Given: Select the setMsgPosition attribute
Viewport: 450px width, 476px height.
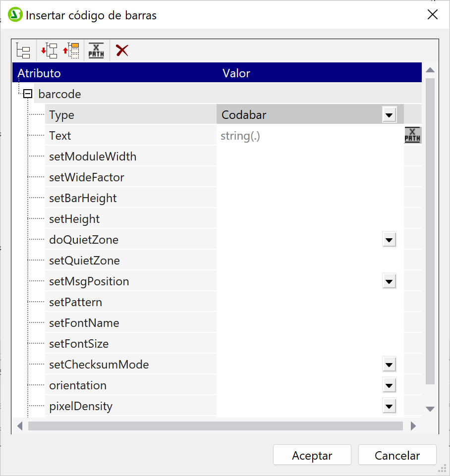Looking at the screenshot, I should pos(131,281).
